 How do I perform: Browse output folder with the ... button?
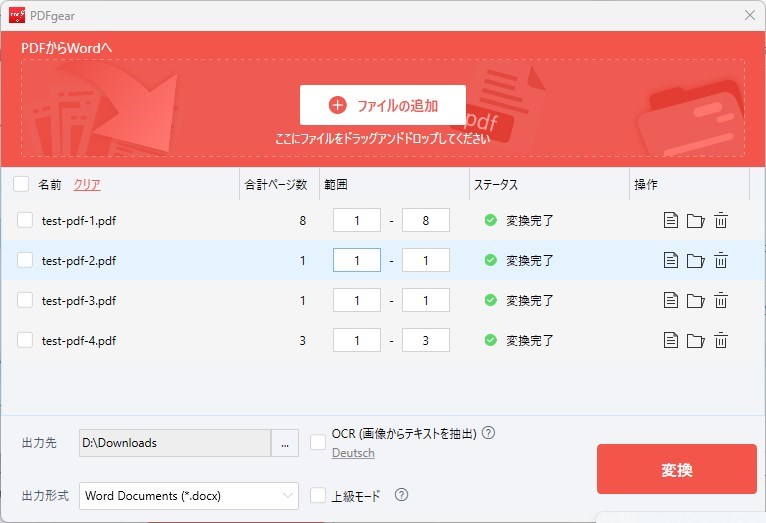(285, 443)
